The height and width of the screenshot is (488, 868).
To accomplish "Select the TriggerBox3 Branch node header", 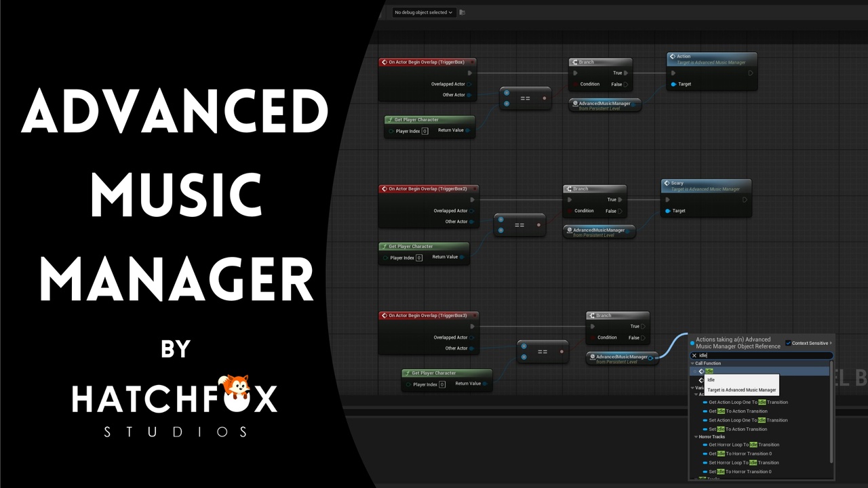I will [x=618, y=316].
